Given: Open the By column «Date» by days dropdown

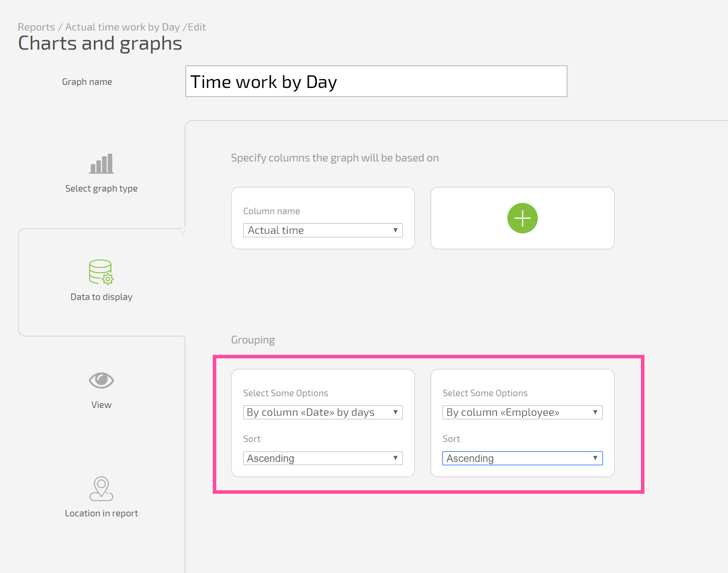Looking at the screenshot, I should (323, 412).
